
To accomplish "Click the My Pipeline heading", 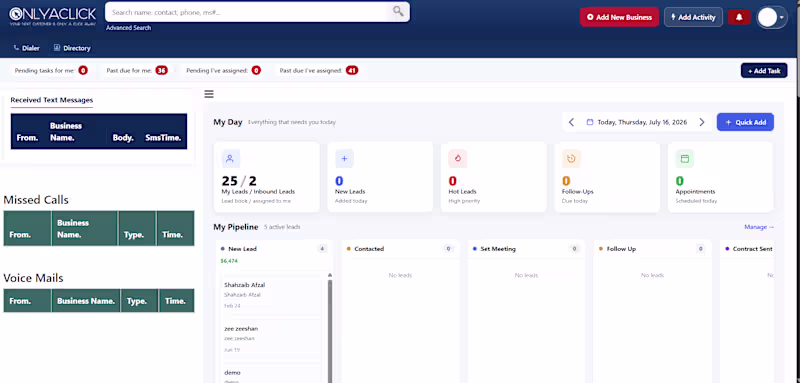I will (236, 227).
